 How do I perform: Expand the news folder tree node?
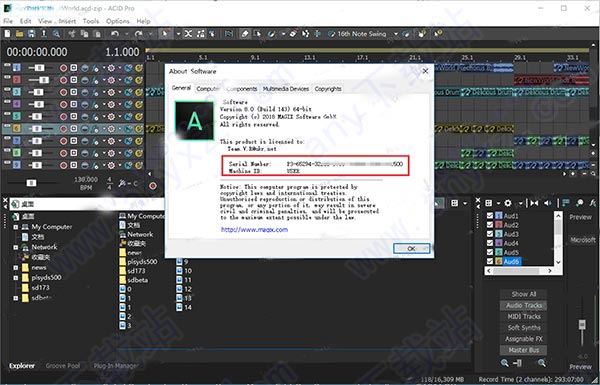pyautogui.click(x=16, y=268)
